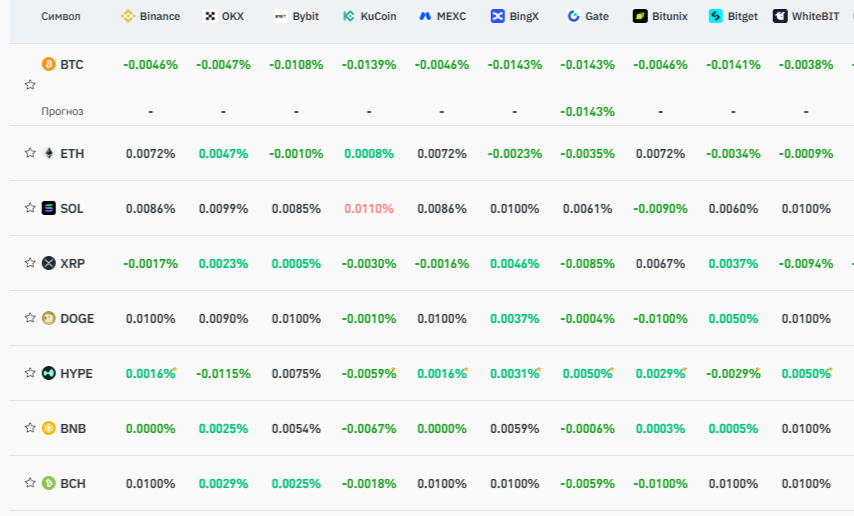Image resolution: width=854 pixels, height=516 pixels.
Task: Select Bitunix XRP rate 0.0067%
Action: click(660, 263)
